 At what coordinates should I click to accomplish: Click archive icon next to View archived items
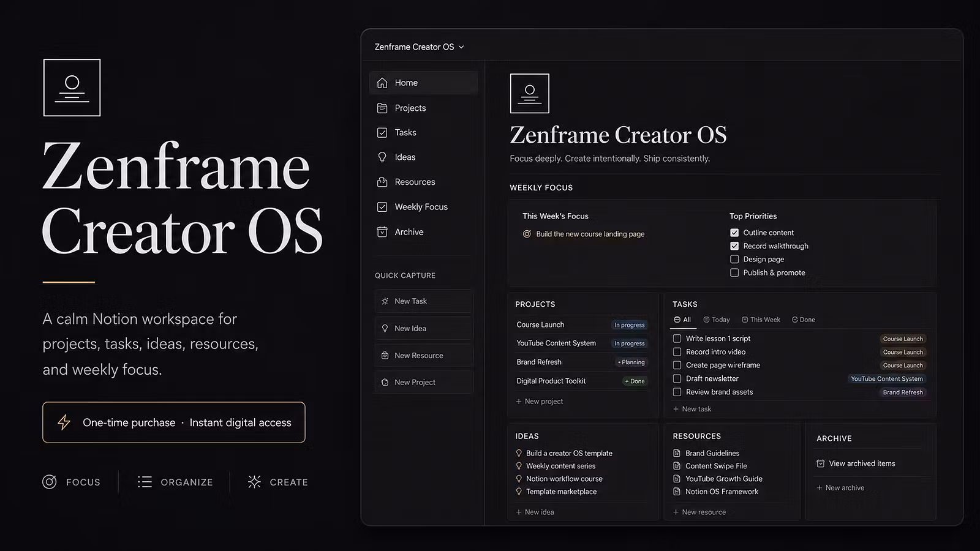click(x=821, y=463)
